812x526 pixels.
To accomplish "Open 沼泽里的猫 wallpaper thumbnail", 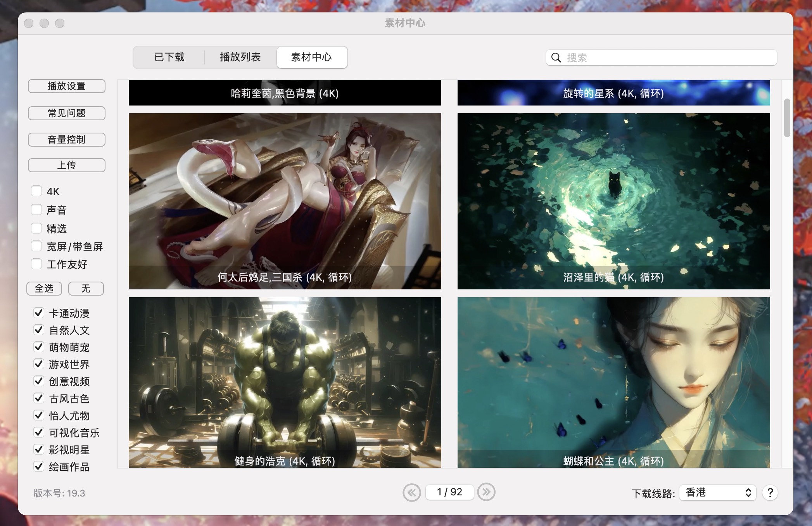I will click(614, 201).
